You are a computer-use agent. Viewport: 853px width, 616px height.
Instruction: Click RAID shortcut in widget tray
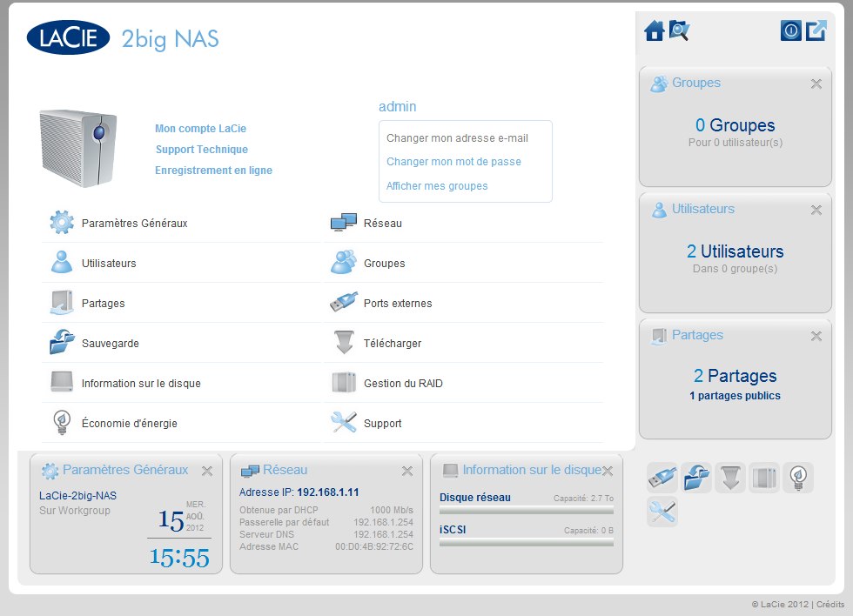(x=764, y=478)
